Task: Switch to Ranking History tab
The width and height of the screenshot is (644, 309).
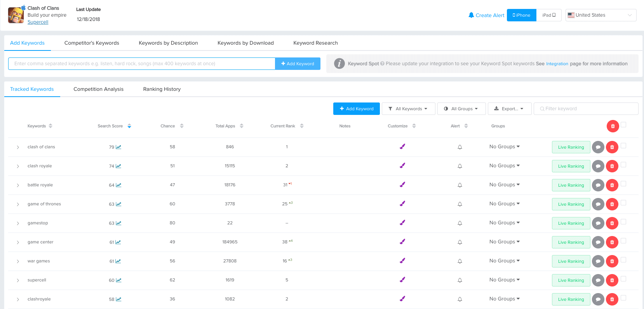Action: point(162,89)
